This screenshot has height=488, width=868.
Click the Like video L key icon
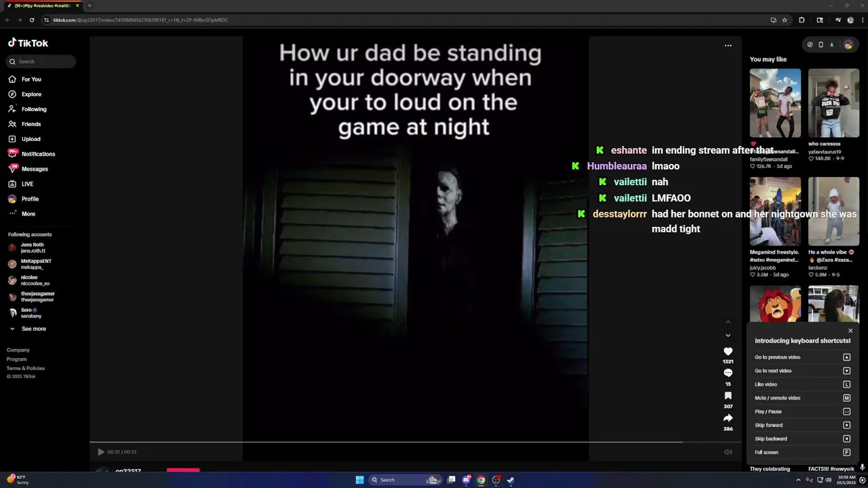point(846,384)
